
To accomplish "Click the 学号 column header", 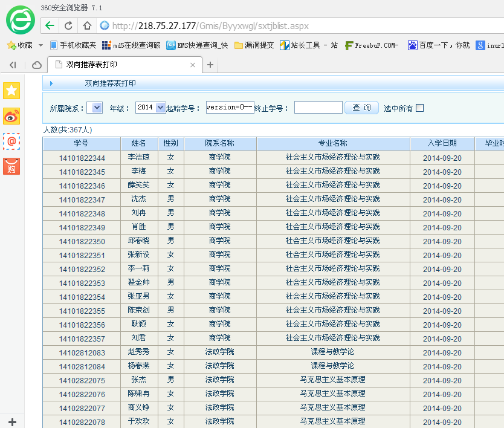I will pyautogui.click(x=82, y=144).
